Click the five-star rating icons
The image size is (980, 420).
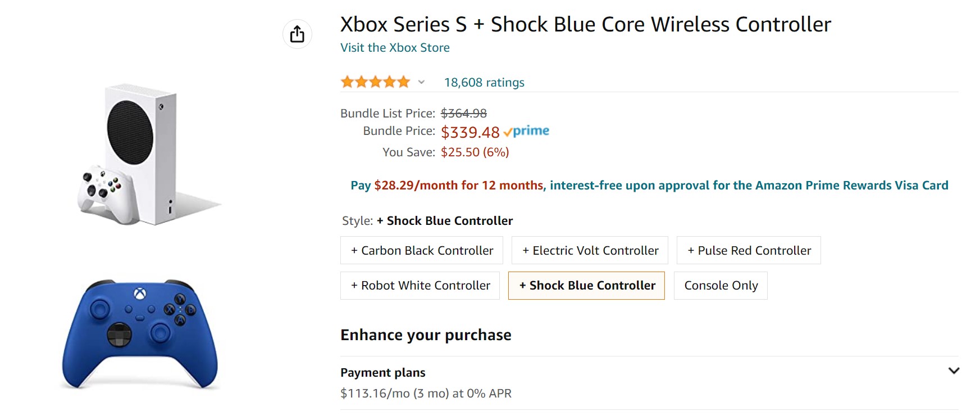[x=375, y=83]
